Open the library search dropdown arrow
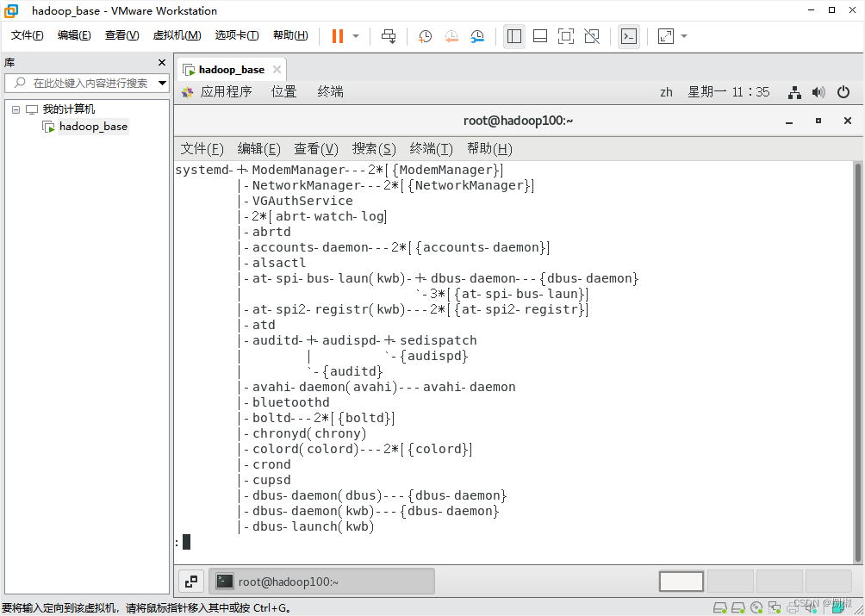This screenshot has height=616, width=865. click(163, 84)
